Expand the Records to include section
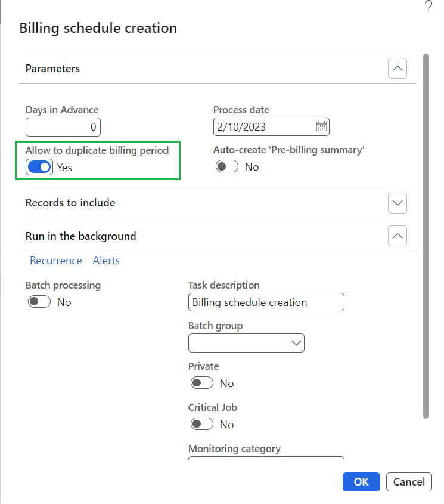The image size is (444, 504). coord(398,203)
